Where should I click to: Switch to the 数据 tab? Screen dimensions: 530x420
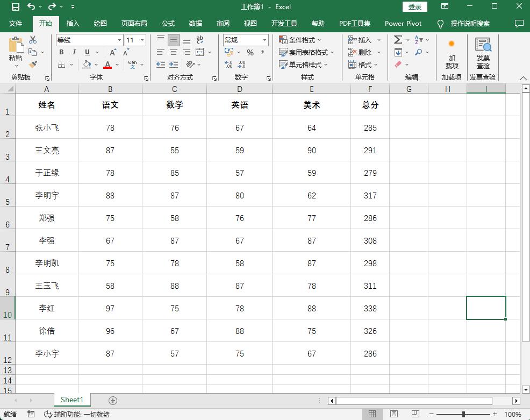[x=195, y=23]
